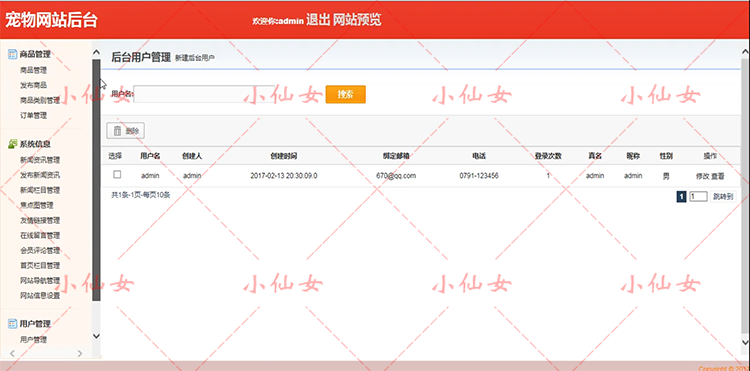Click the 真名 column header
750x371 pixels.
tap(595, 156)
